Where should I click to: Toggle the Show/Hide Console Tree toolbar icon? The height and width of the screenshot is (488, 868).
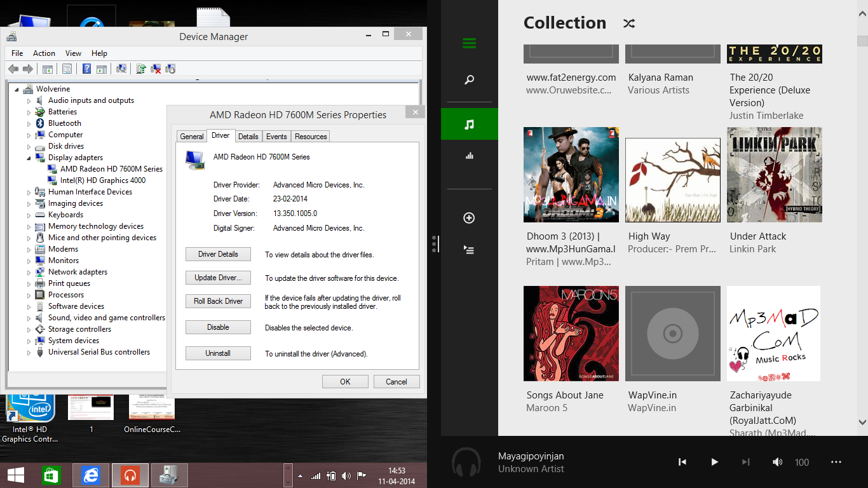(x=48, y=69)
